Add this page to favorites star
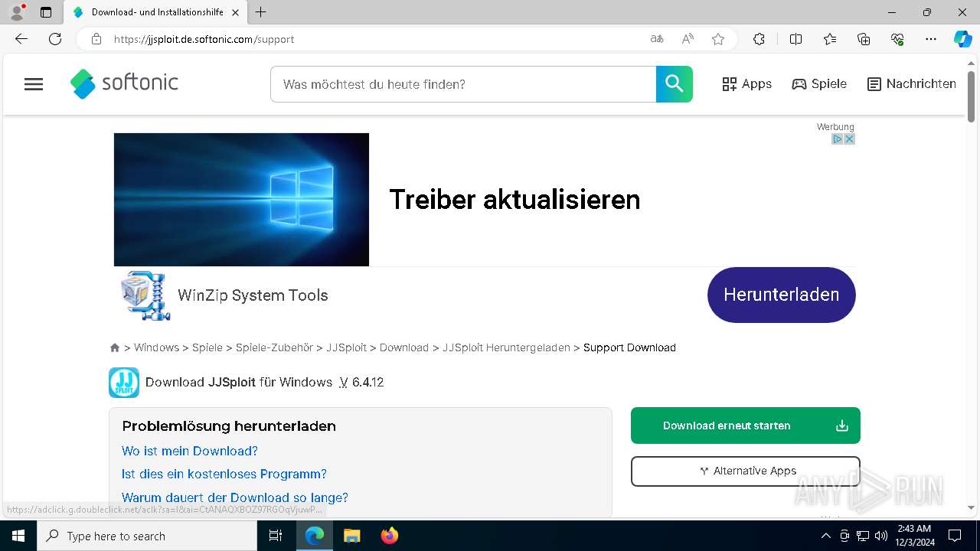The width and height of the screenshot is (980, 551). [x=718, y=39]
